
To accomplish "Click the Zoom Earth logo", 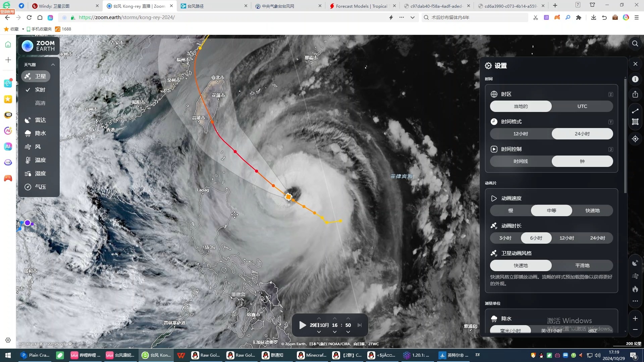I will coord(39,46).
